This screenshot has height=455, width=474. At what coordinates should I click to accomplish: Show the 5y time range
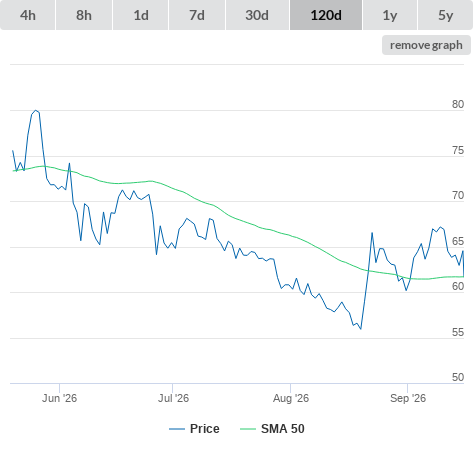point(446,15)
